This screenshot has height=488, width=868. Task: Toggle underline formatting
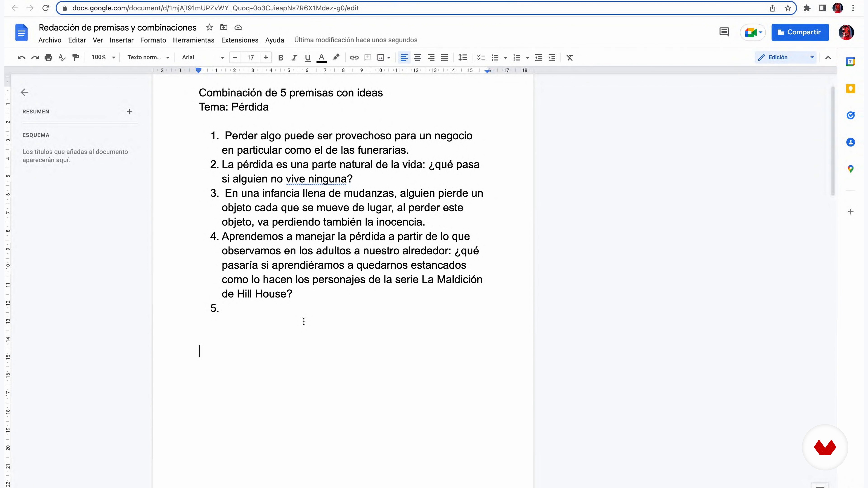pyautogui.click(x=308, y=58)
